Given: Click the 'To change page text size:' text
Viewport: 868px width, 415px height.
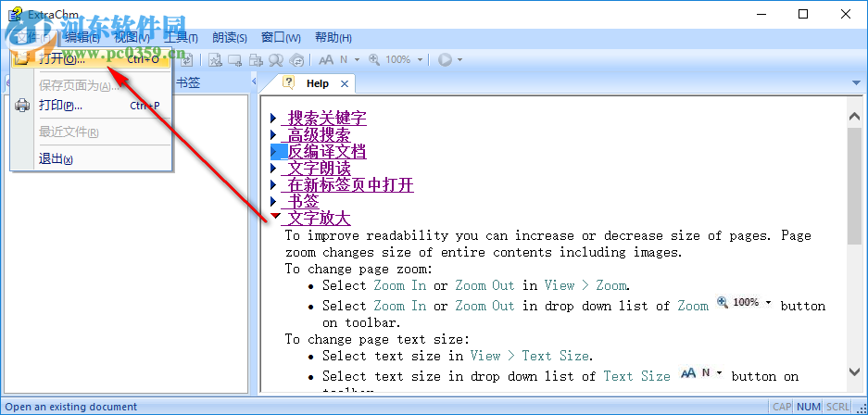Looking at the screenshot, I should pyautogui.click(x=377, y=339).
